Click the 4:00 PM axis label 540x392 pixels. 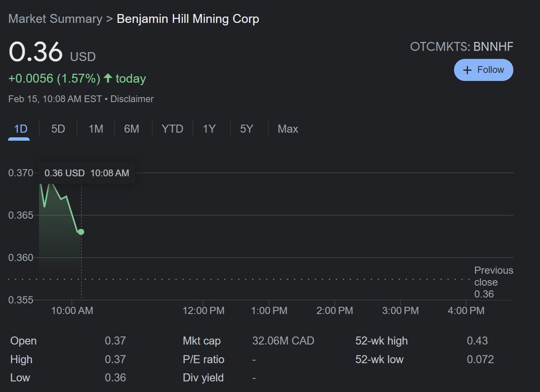[466, 311]
